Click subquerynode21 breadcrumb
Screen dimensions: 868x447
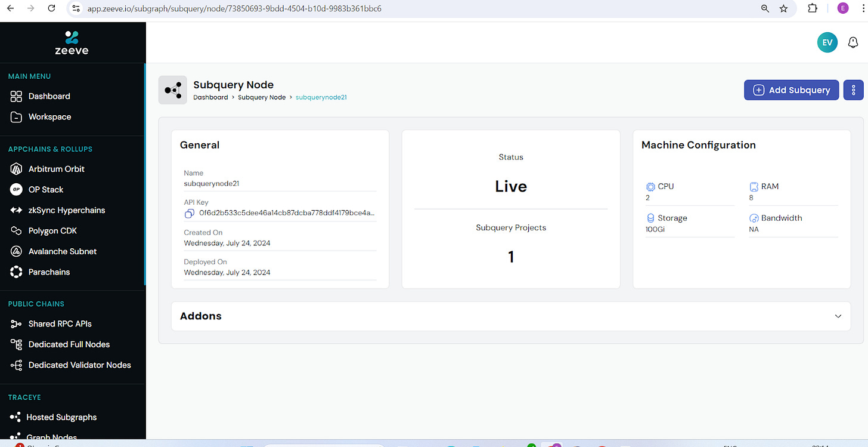tap(321, 97)
